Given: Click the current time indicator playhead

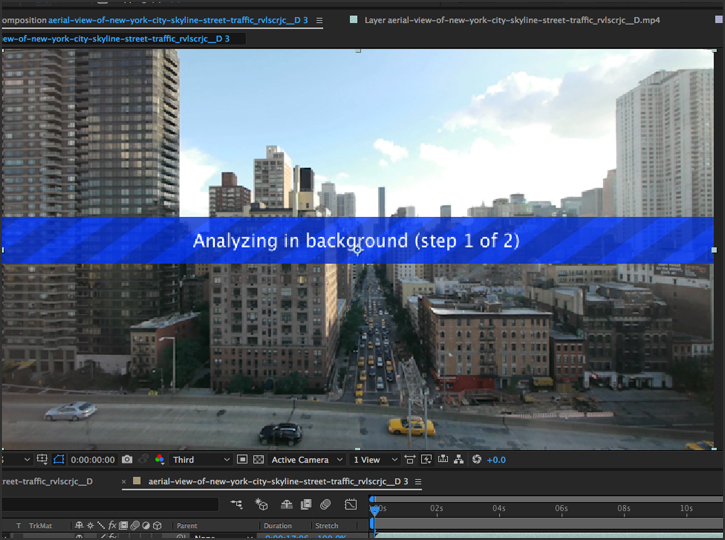Looking at the screenshot, I should pyautogui.click(x=375, y=510).
